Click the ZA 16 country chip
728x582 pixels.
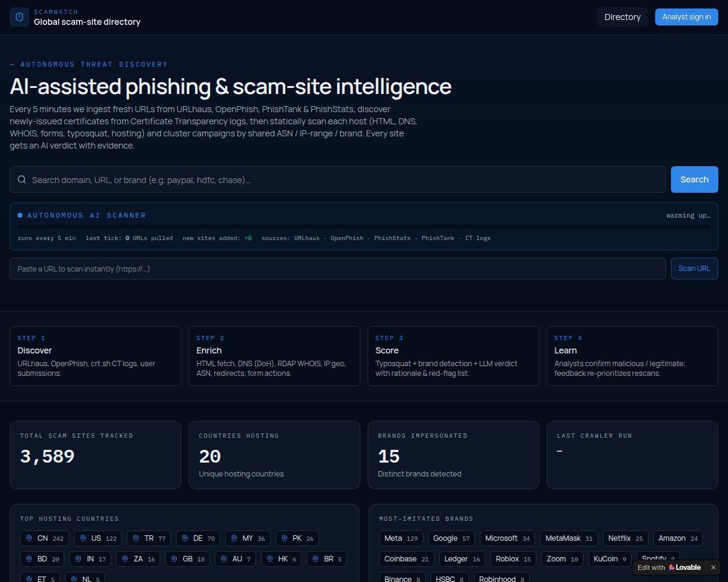click(x=138, y=559)
